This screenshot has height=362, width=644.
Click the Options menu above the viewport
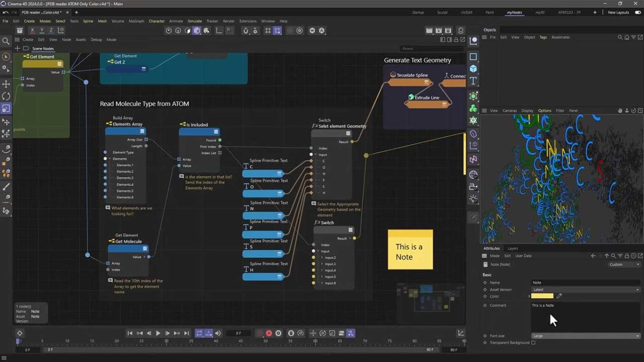tap(545, 110)
